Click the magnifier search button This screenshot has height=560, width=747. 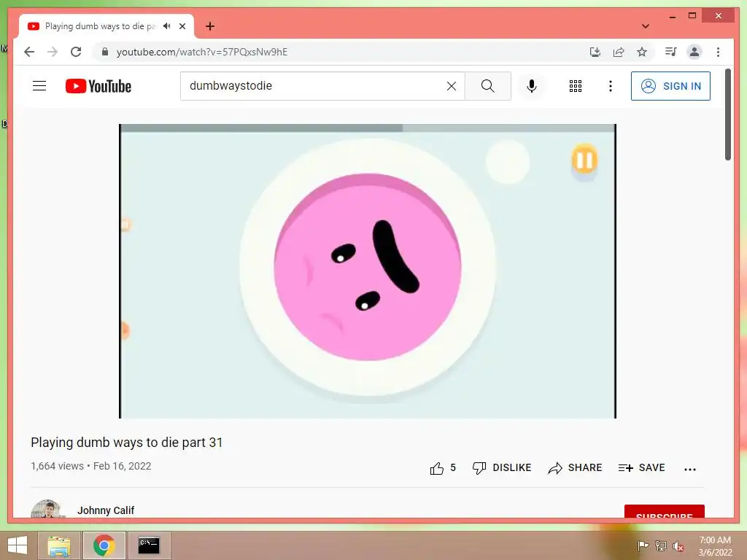[488, 86]
